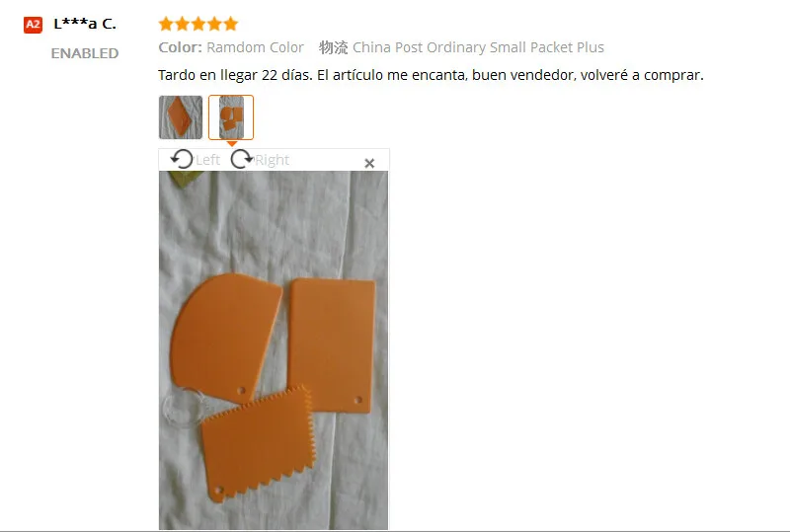Click the fifth orange rating star

pyautogui.click(x=230, y=24)
